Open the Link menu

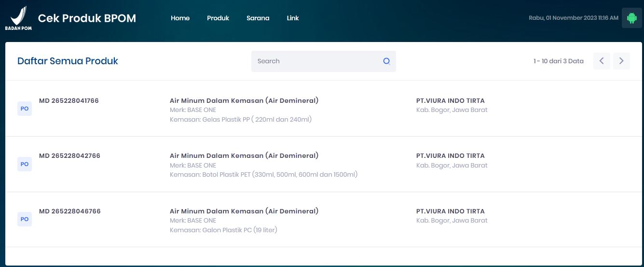click(x=293, y=18)
